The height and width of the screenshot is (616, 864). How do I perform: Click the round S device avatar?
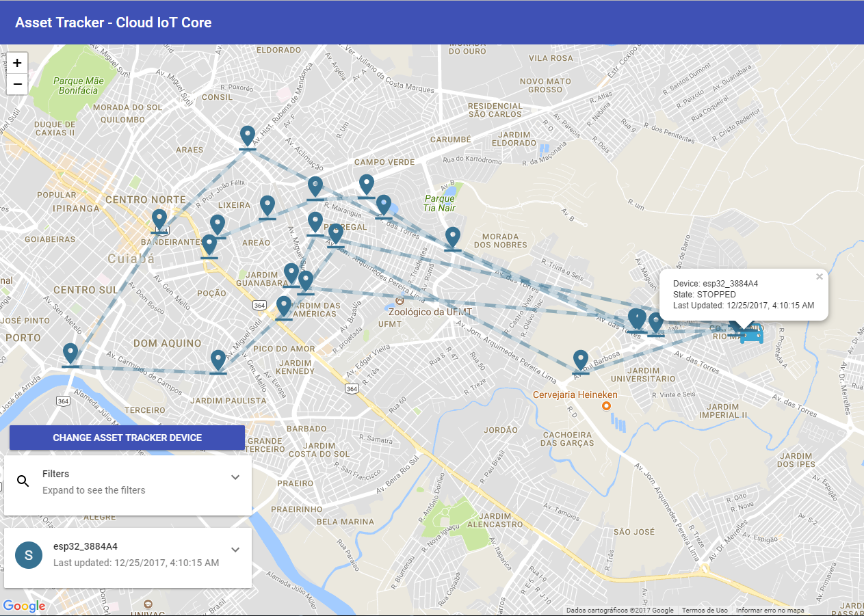coord(29,554)
